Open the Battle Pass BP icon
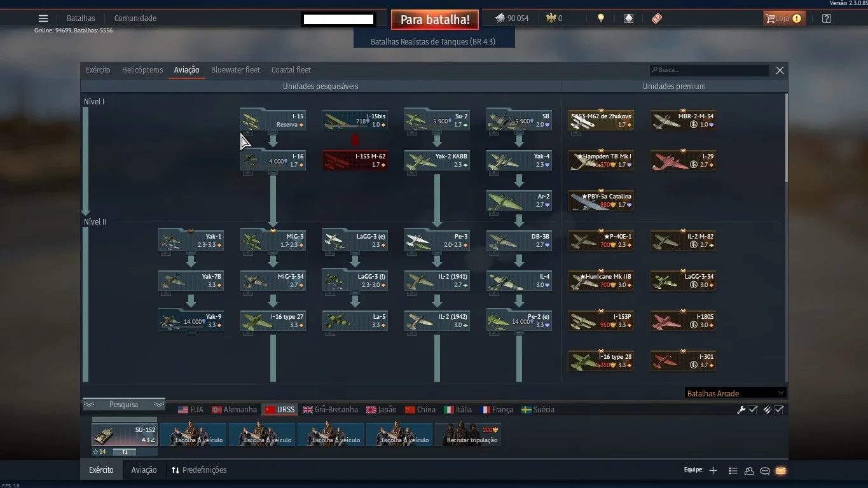868x488 pixels. point(657,18)
